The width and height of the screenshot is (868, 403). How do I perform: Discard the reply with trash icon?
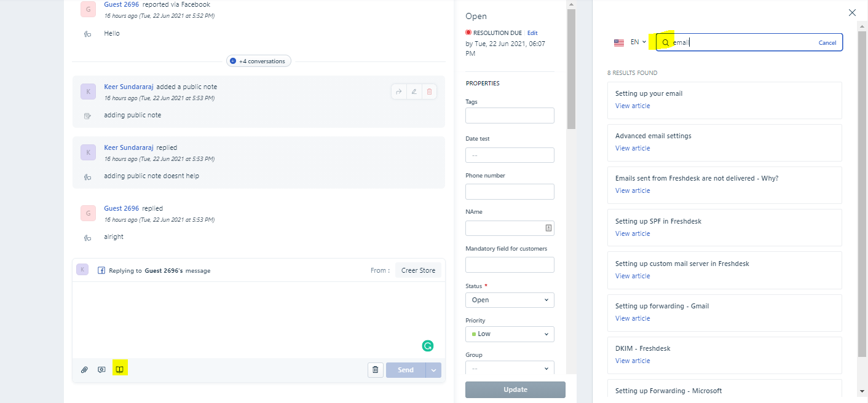pos(376,370)
